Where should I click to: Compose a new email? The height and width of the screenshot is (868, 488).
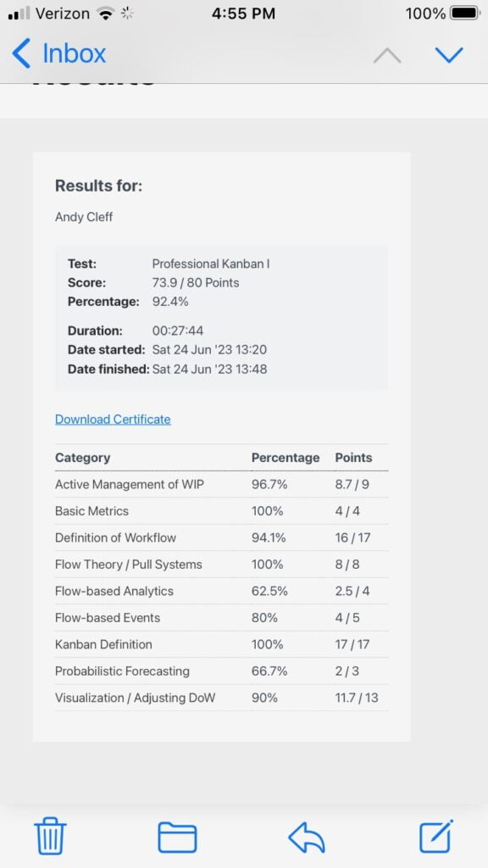[x=436, y=837]
